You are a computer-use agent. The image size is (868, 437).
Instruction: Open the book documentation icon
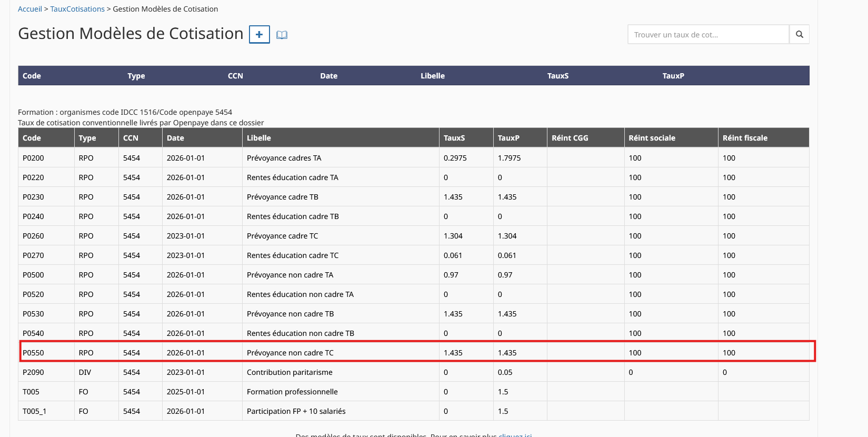282,35
